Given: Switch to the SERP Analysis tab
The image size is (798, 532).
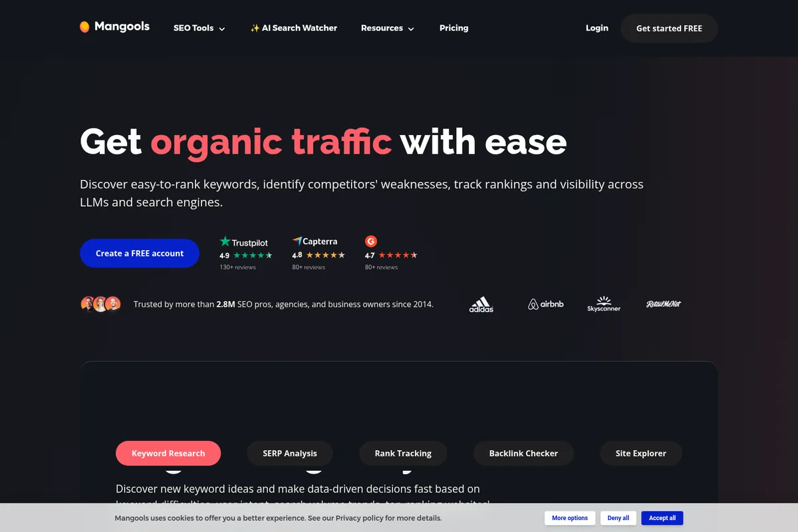Looking at the screenshot, I should (x=290, y=453).
